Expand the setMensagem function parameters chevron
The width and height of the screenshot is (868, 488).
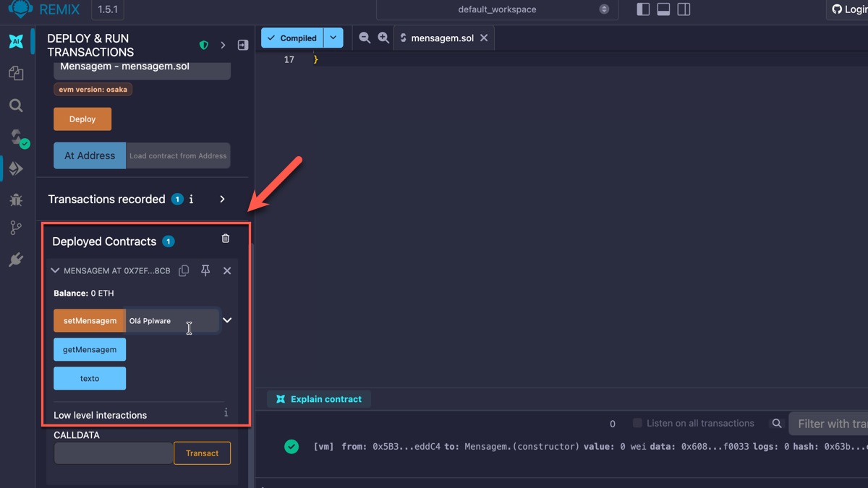coord(227,320)
